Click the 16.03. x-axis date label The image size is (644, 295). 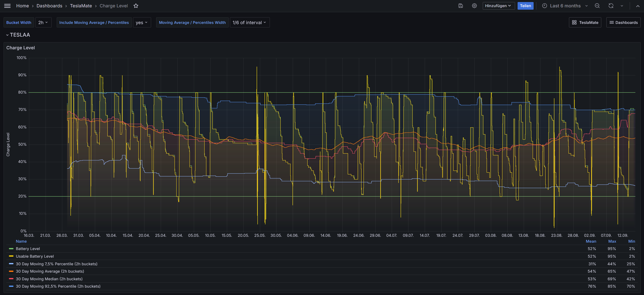pyautogui.click(x=29, y=236)
